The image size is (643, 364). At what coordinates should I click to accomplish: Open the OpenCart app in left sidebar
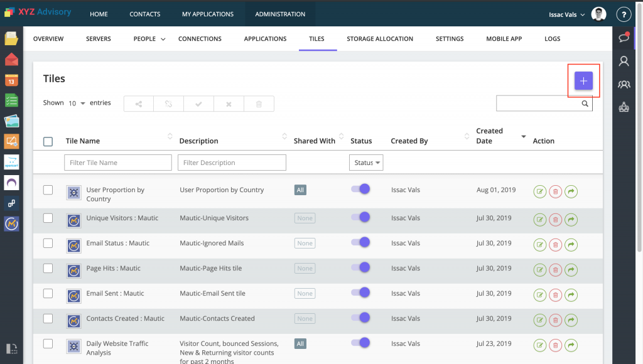tap(11, 162)
